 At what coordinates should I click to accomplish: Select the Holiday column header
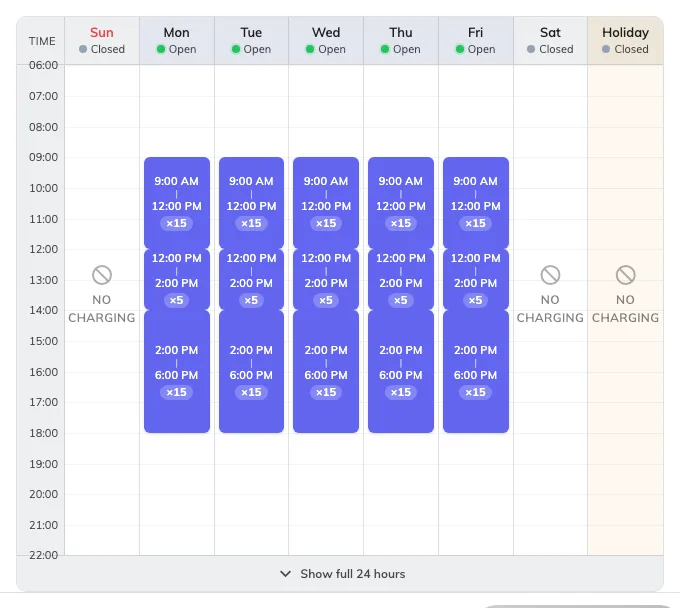pos(625,41)
